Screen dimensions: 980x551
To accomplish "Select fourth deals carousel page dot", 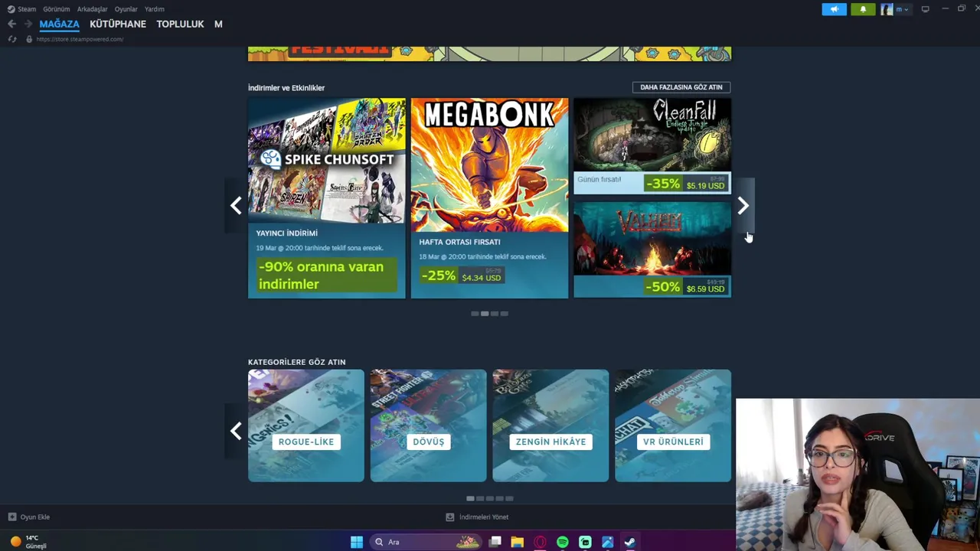I will pyautogui.click(x=504, y=314).
